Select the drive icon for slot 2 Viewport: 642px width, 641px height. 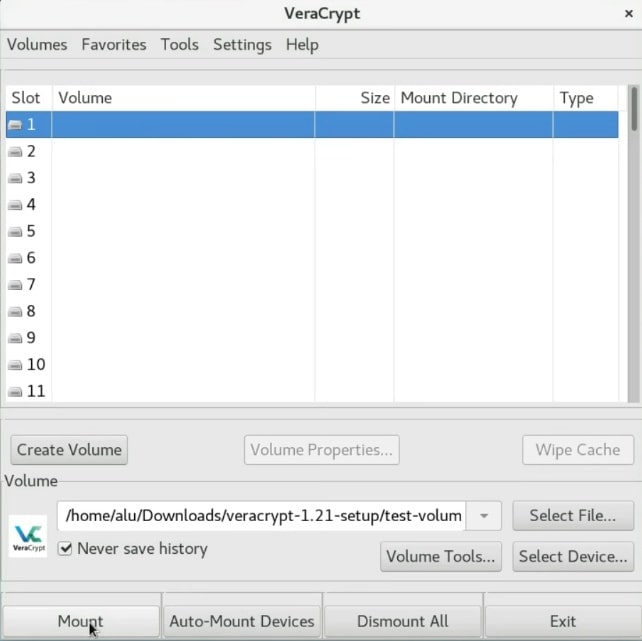click(x=15, y=152)
